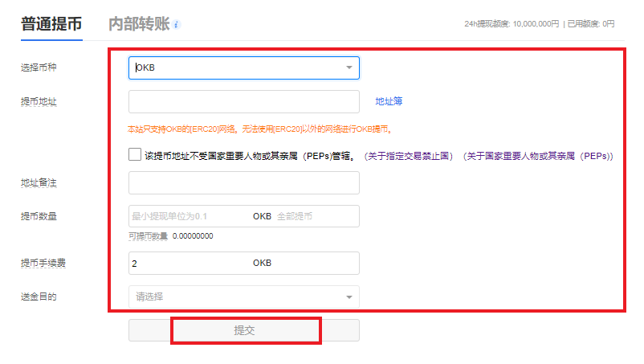The width and height of the screenshot is (644, 364).
Task: Click the 提币手续费 label
Action: 43,263
